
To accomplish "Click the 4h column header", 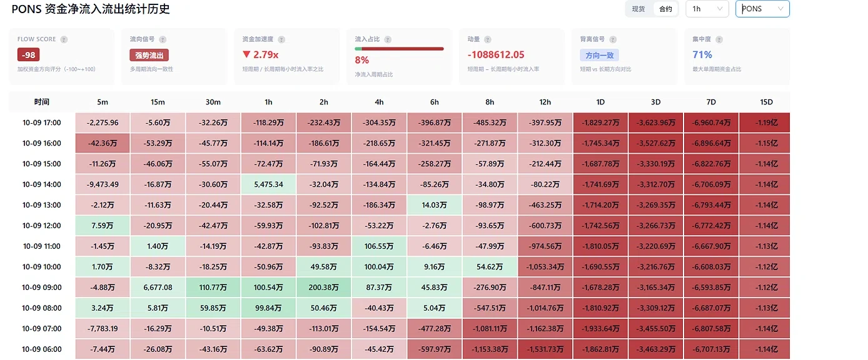I will [x=379, y=102].
